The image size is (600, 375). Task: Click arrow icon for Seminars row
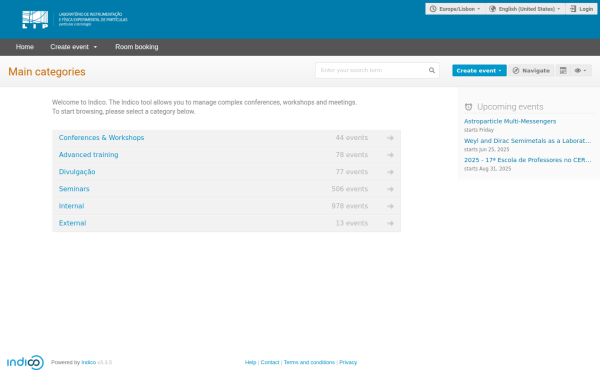tap(390, 189)
